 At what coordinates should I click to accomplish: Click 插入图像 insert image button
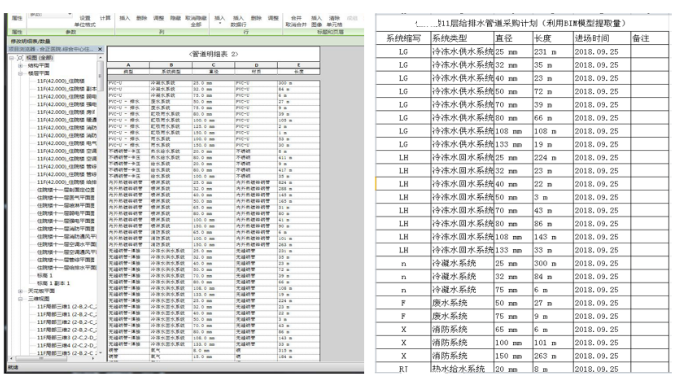317,21
